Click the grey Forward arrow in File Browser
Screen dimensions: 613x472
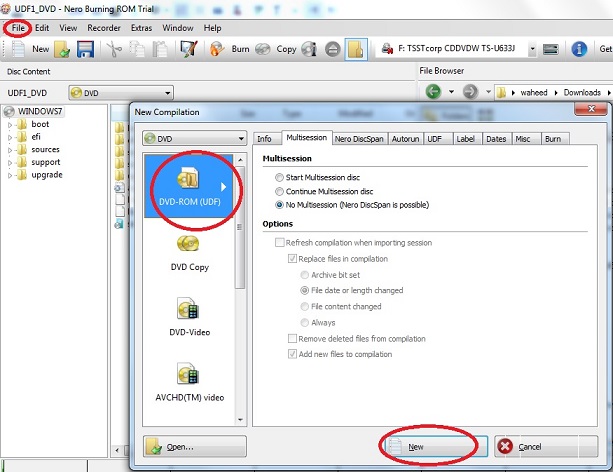[x=470, y=92]
